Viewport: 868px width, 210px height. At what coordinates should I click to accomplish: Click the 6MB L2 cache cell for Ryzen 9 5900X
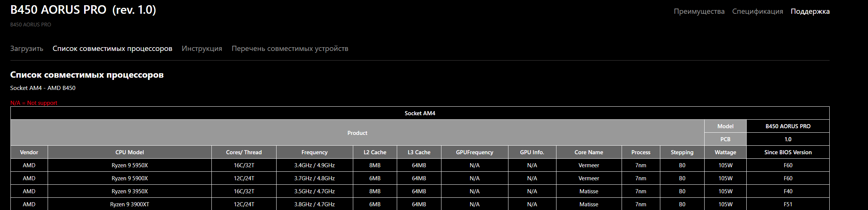pyautogui.click(x=375, y=178)
